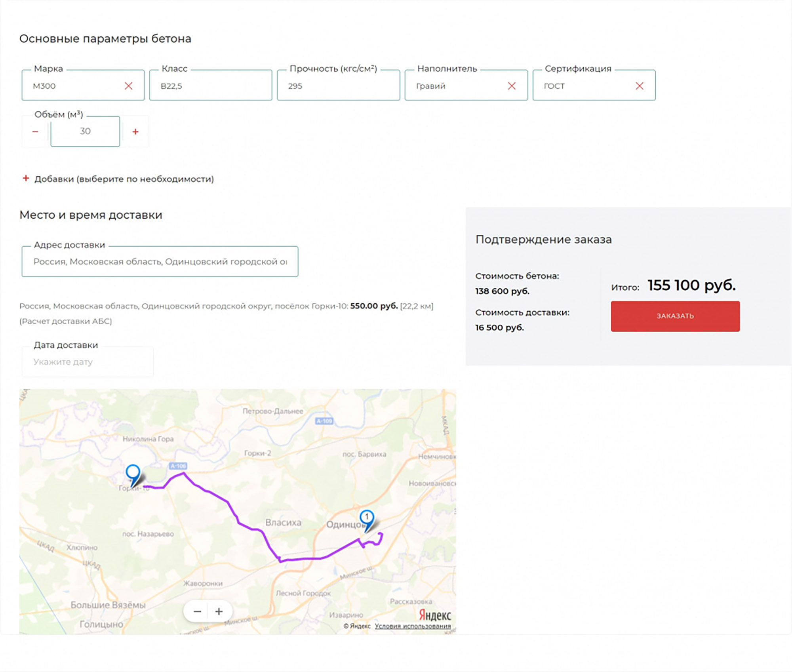The height and width of the screenshot is (672, 792).
Task: Select the 16 500 руб. delivery cost
Action: click(x=499, y=327)
